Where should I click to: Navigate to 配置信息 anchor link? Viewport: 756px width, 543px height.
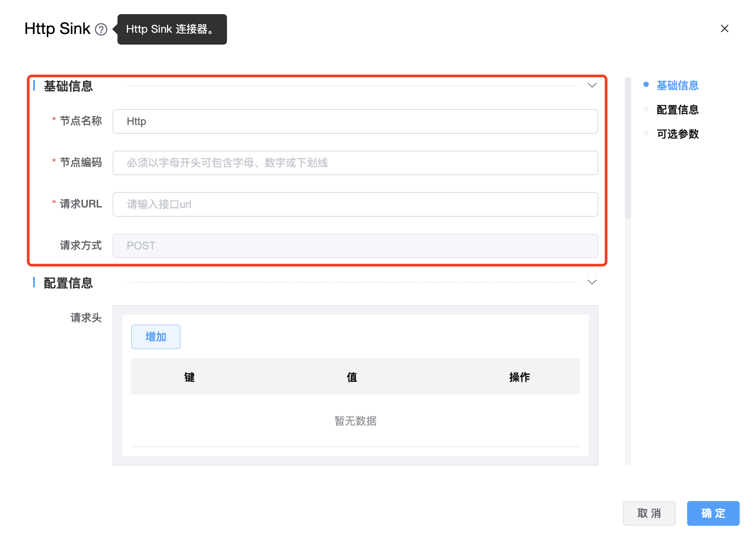[x=677, y=109]
